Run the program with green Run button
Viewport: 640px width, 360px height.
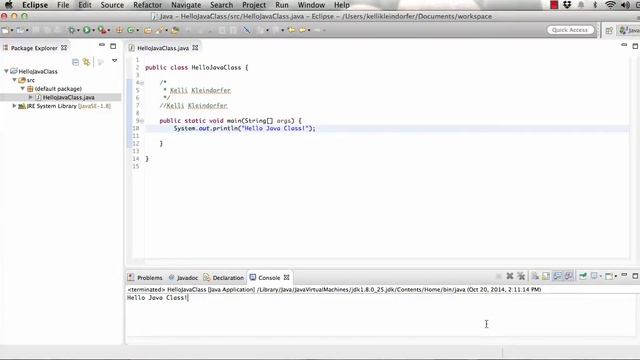coord(87,30)
